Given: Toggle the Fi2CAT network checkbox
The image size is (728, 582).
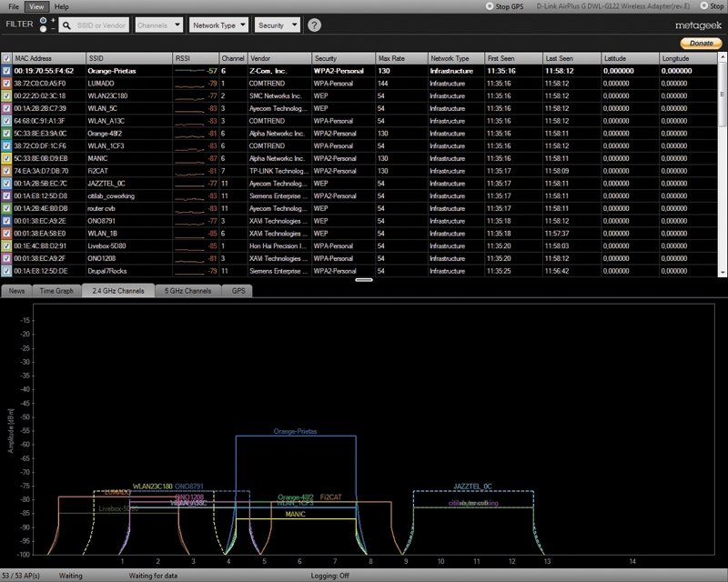Looking at the screenshot, I should (6, 171).
